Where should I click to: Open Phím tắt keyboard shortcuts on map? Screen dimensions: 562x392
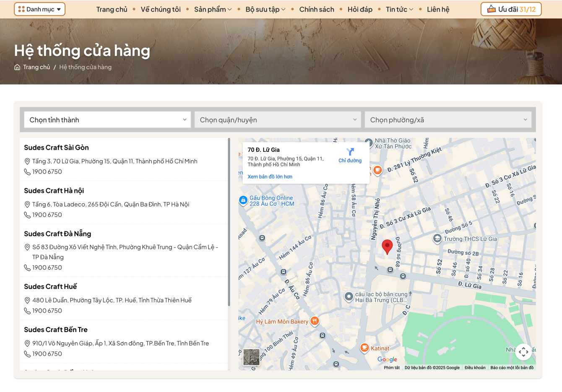tap(392, 368)
